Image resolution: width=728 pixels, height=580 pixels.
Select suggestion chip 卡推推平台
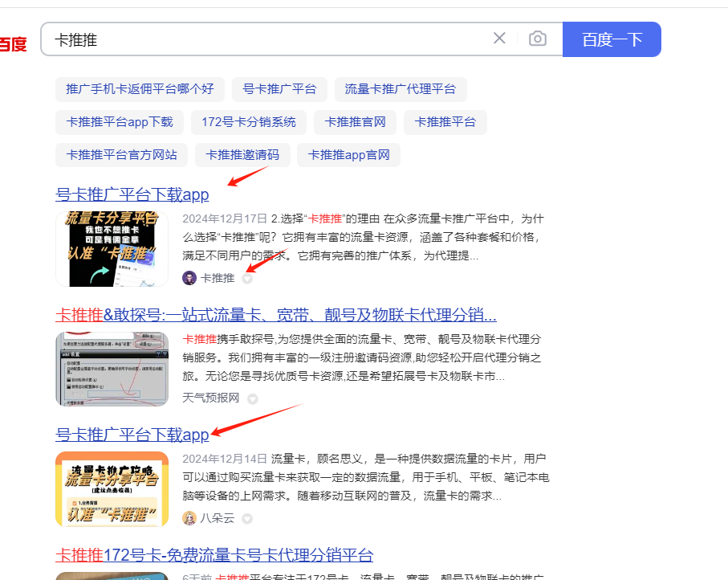coord(445,122)
